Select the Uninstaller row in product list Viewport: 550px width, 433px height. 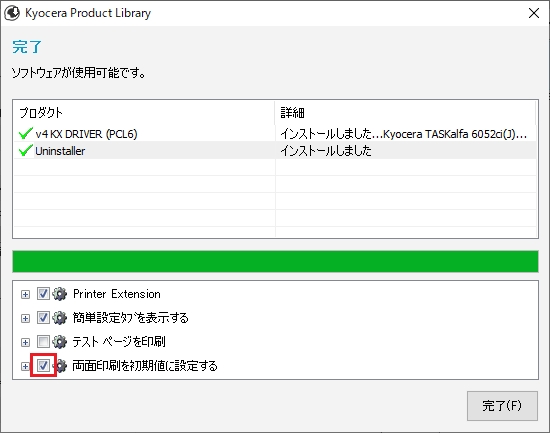pos(275,151)
